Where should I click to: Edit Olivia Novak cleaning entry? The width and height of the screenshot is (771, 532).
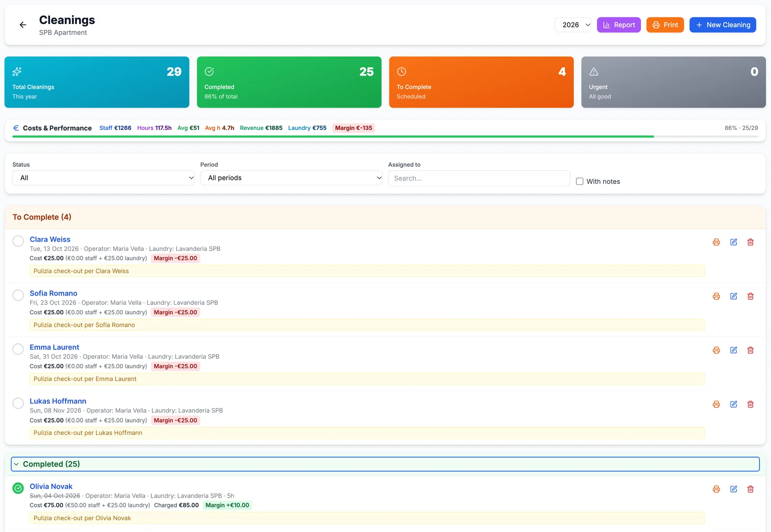pyautogui.click(x=733, y=489)
